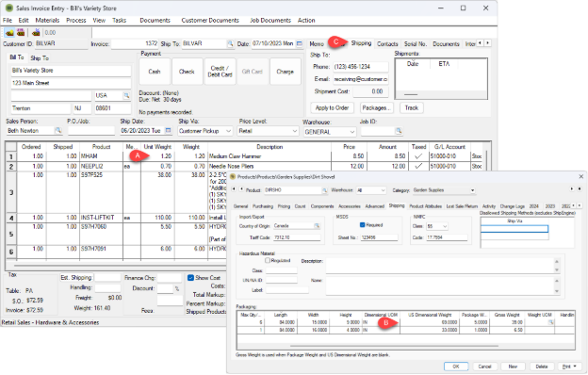Open the Print button dropdown
Viewport: 588px width, 375px height.
click(x=575, y=367)
